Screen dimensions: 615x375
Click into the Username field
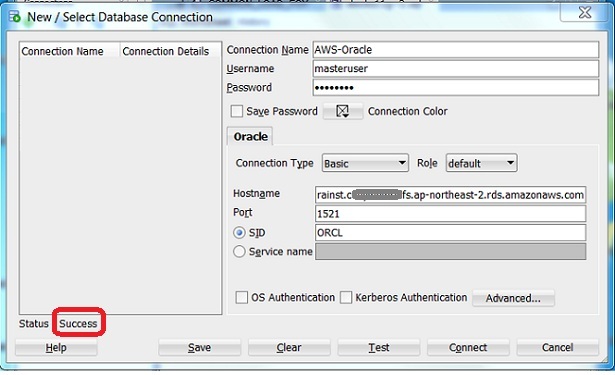tap(456, 69)
